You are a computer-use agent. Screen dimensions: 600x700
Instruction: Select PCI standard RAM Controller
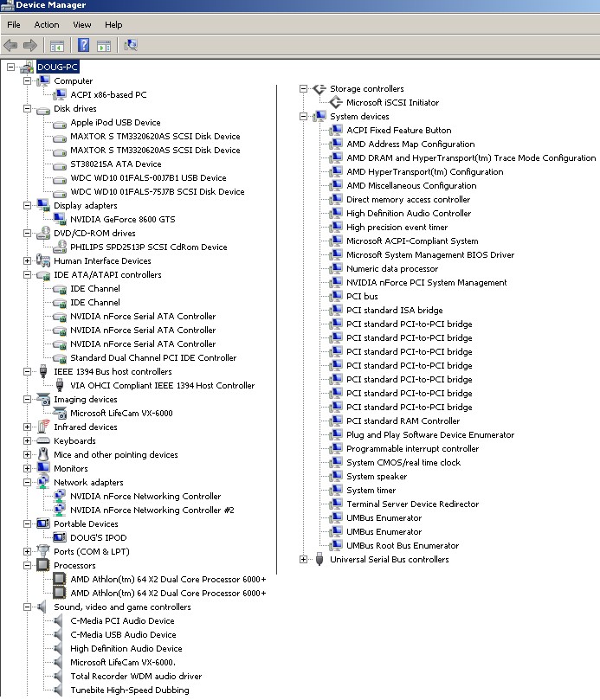(403, 421)
